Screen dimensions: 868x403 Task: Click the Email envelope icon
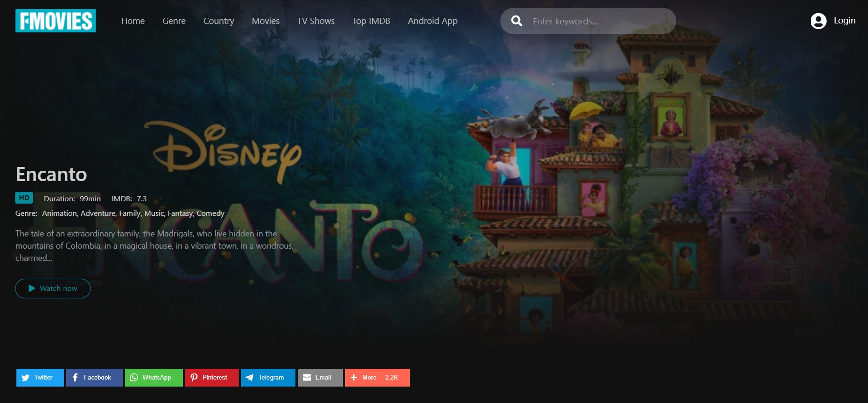tap(307, 378)
